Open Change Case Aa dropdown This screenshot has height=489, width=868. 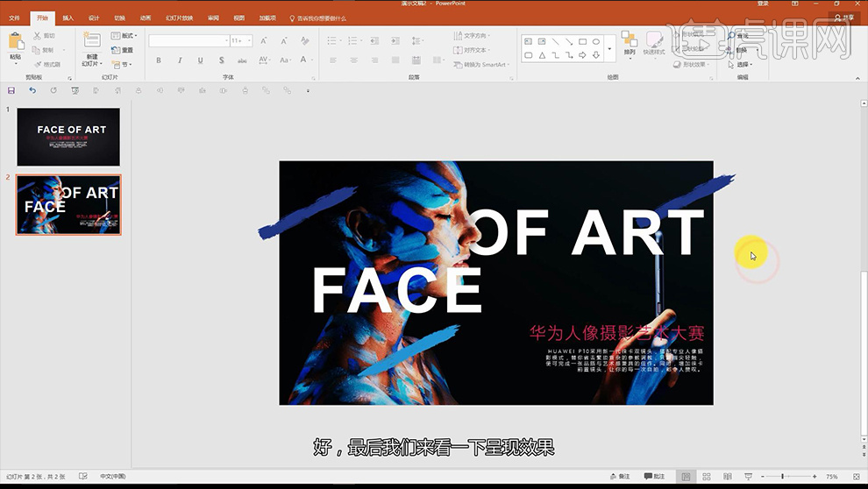tap(285, 60)
